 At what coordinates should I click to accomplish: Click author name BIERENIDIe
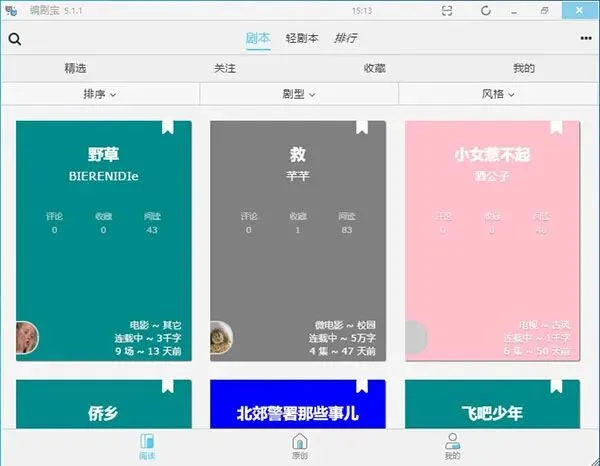[x=103, y=176]
